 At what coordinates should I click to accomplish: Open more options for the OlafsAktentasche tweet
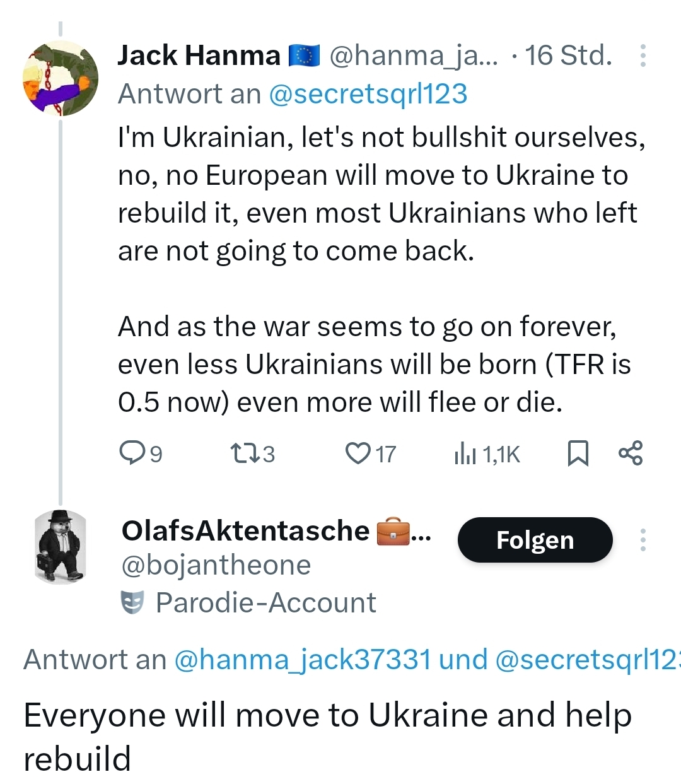click(x=643, y=540)
